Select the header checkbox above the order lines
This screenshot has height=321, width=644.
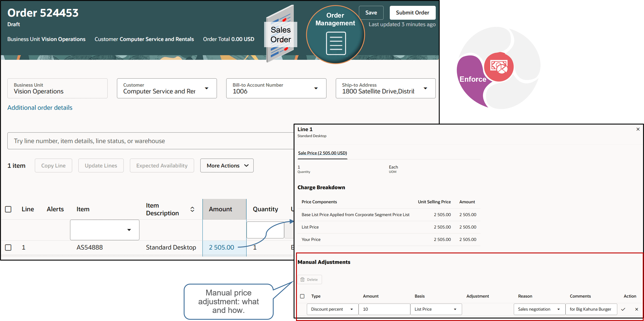pyautogui.click(x=8, y=209)
